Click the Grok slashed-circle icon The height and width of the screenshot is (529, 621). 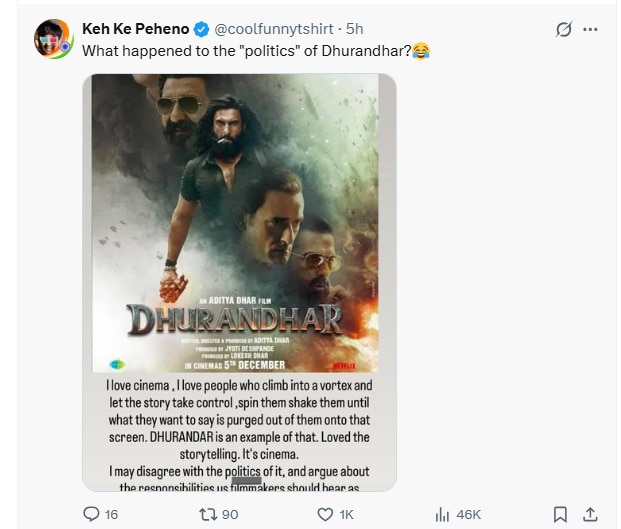pos(563,29)
